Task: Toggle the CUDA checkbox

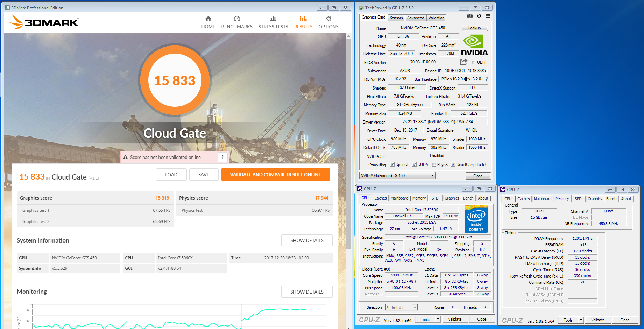Action: [x=414, y=164]
